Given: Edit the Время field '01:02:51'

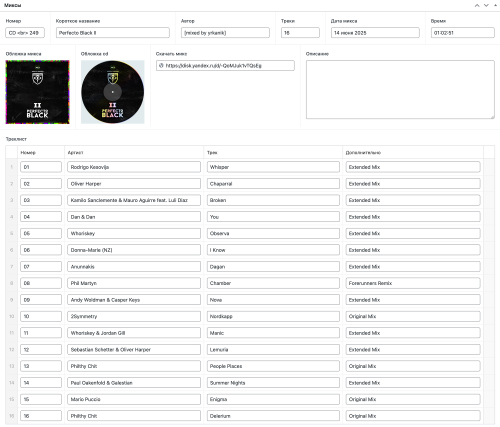Looking at the screenshot, I should coord(463,33).
